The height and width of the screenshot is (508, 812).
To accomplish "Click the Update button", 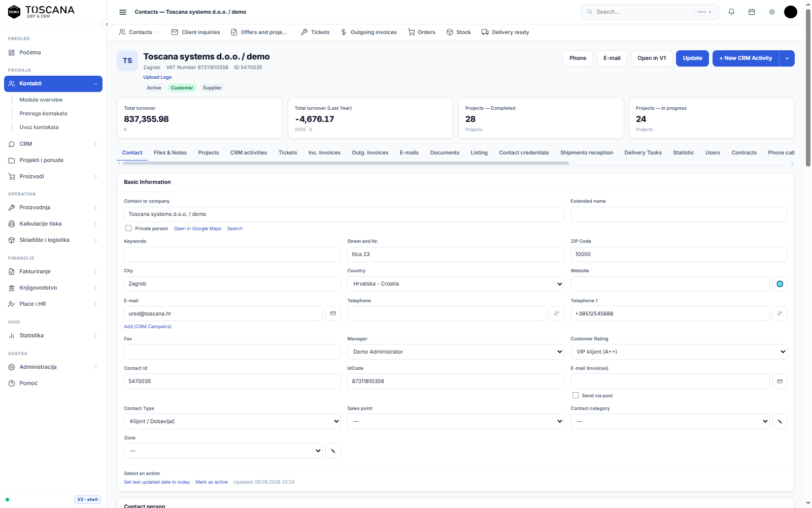I will tap(692, 58).
